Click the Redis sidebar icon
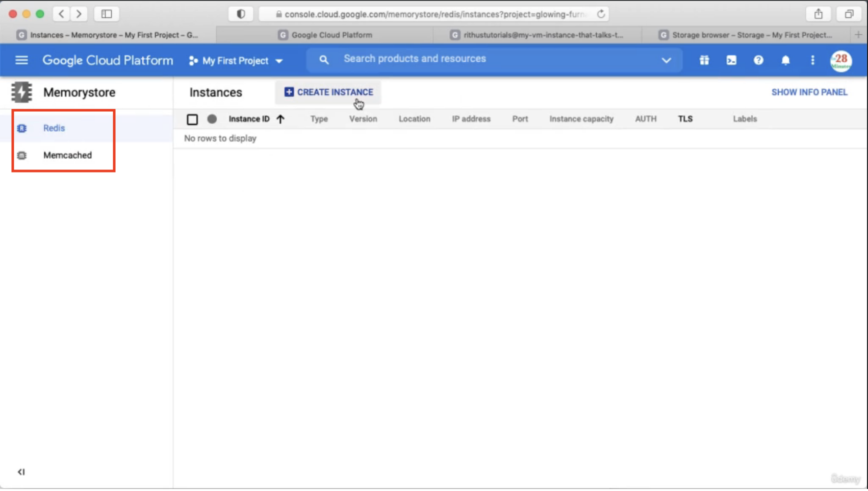The width and height of the screenshot is (868, 491). tap(21, 128)
